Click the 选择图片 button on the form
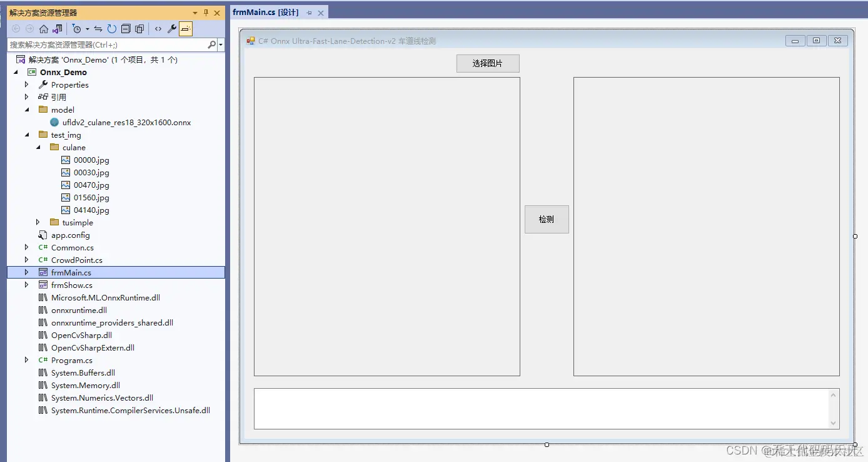Viewport: 868px width, 462px height. click(x=488, y=63)
